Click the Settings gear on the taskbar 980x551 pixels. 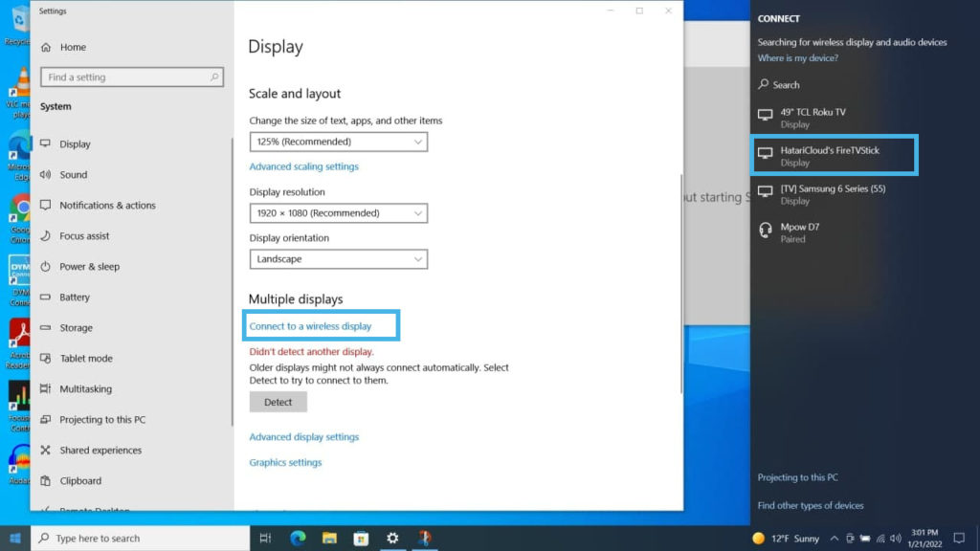click(x=392, y=538)
